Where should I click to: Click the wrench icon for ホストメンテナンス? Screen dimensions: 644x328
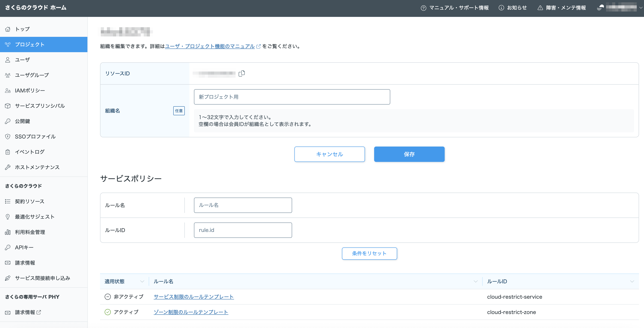8,167
